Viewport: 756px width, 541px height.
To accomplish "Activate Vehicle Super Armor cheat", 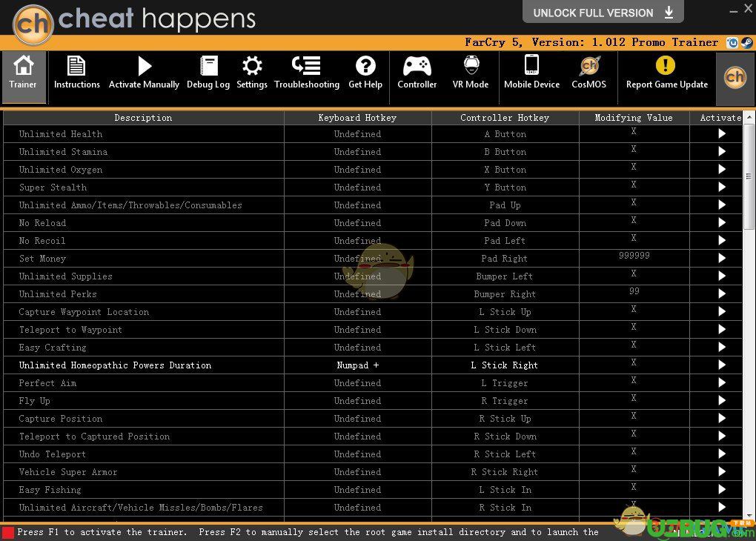I will [721, 473].
